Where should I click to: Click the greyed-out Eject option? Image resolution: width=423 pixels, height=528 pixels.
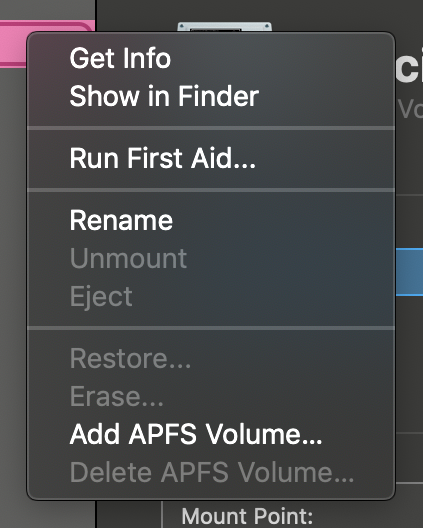pyautogui.click(x=101, y=297)
